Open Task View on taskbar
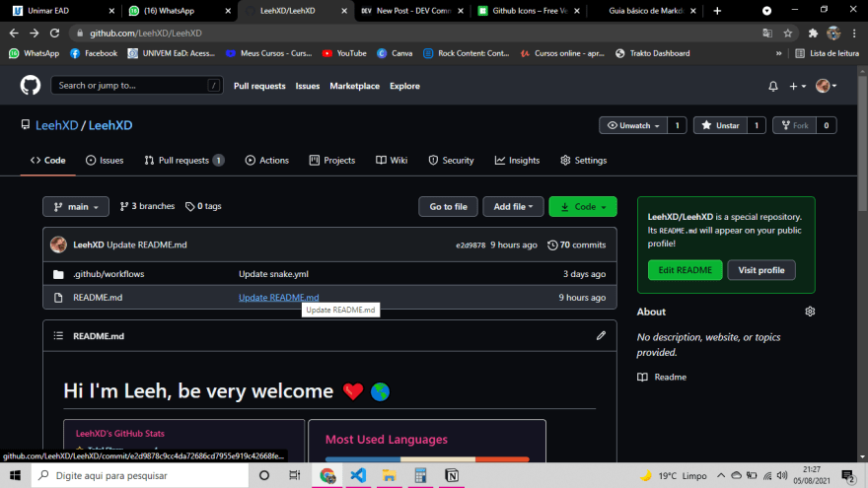Screen dimensions: 868x488 295,475
